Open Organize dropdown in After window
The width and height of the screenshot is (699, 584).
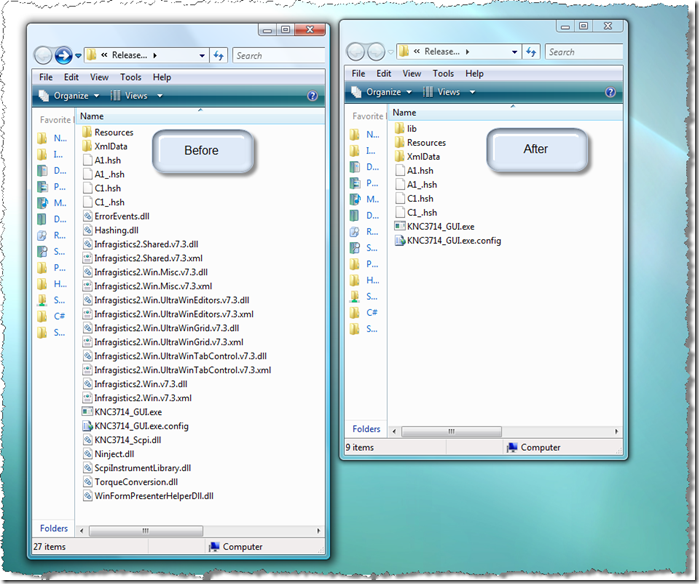(x=382, y=92)
